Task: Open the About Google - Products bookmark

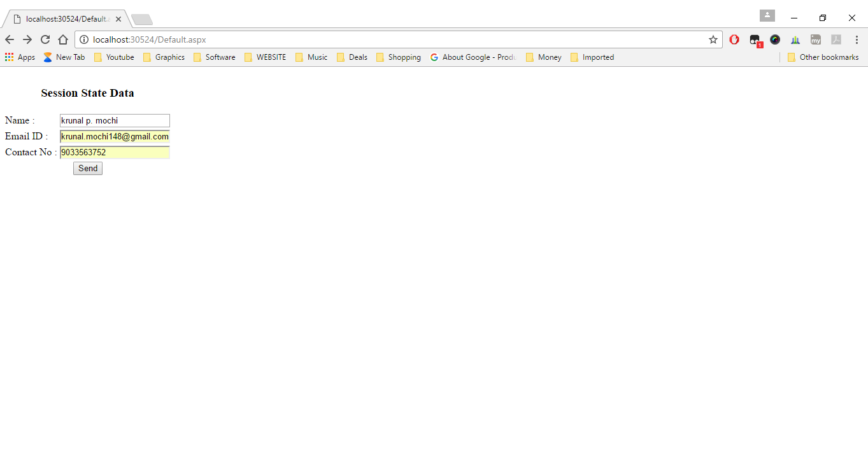Action: (474, 57)
